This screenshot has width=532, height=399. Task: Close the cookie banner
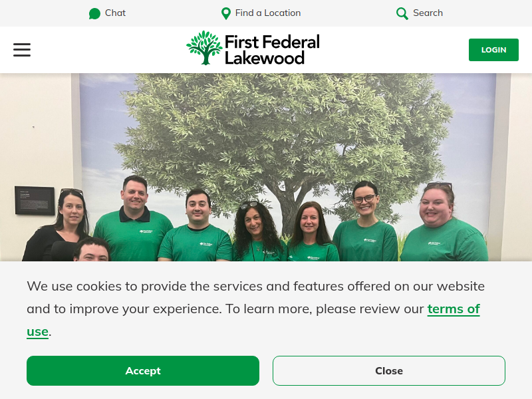(389, 370)
